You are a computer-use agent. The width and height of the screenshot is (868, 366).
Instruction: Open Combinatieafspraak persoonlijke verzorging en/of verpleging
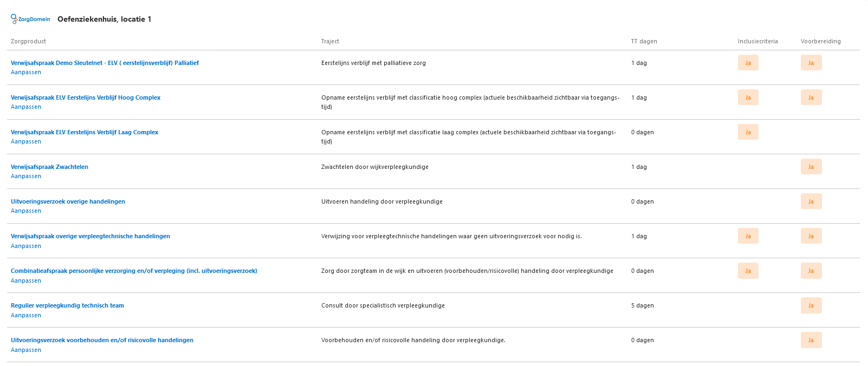pos(134,271)
